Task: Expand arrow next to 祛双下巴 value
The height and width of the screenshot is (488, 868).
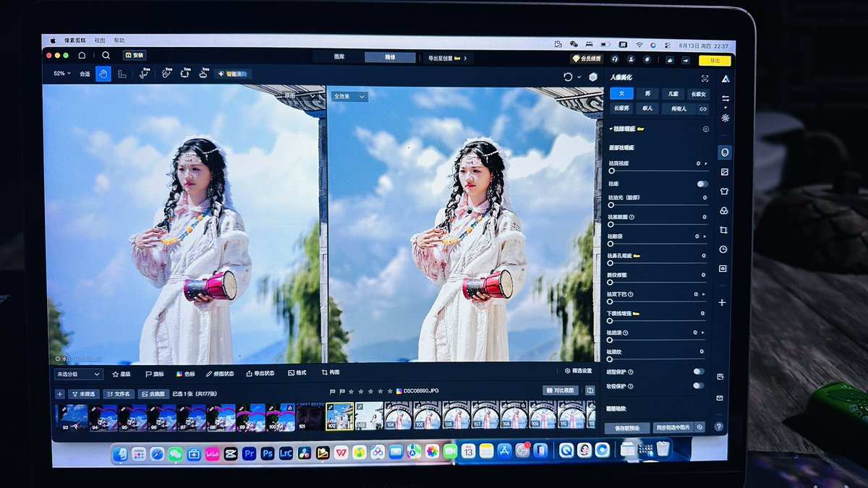Action: click(x=704, y=294)
